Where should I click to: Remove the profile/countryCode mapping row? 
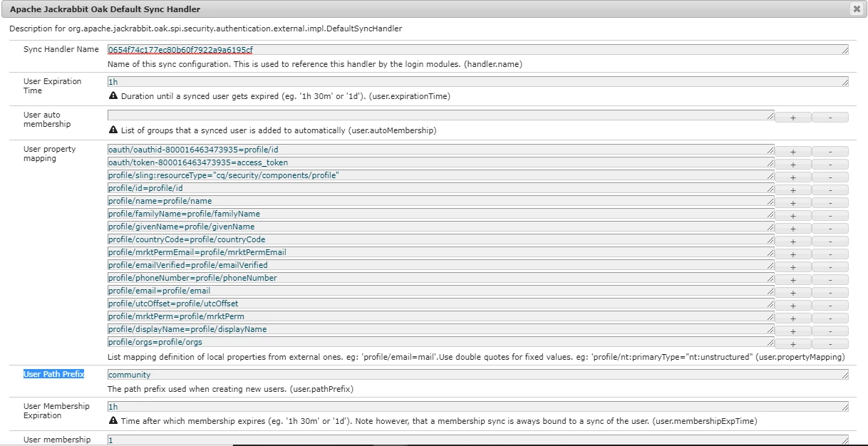(x=830, y=242)
